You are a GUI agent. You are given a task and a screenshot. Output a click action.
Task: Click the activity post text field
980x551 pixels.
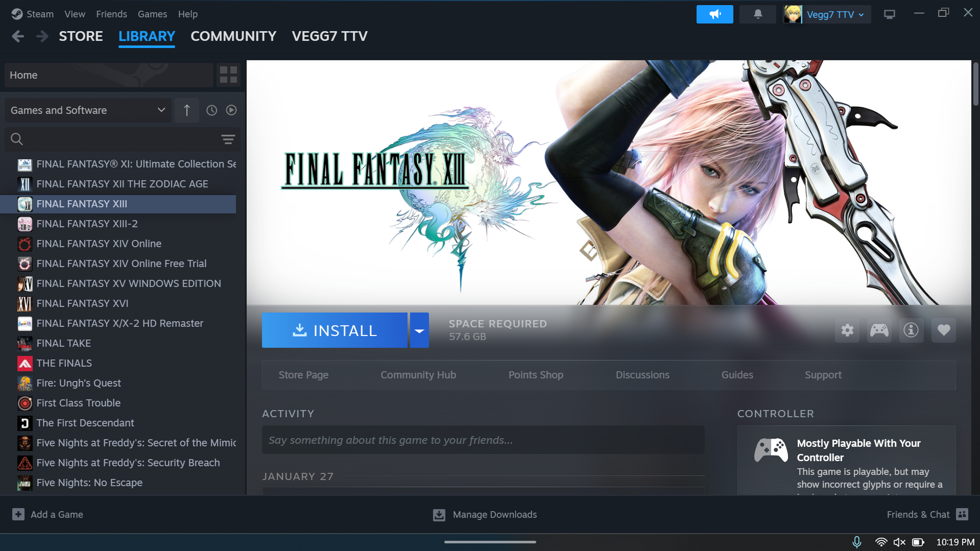483,440
